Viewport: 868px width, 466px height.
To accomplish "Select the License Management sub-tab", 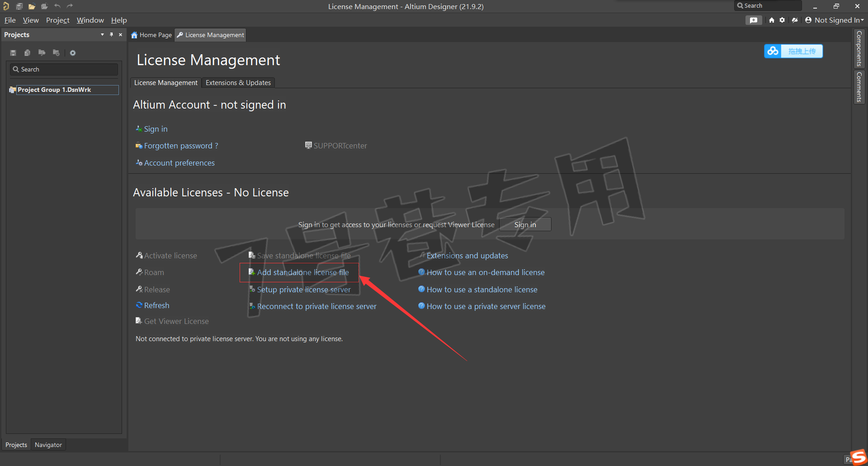I will click(x=166, y=83).
